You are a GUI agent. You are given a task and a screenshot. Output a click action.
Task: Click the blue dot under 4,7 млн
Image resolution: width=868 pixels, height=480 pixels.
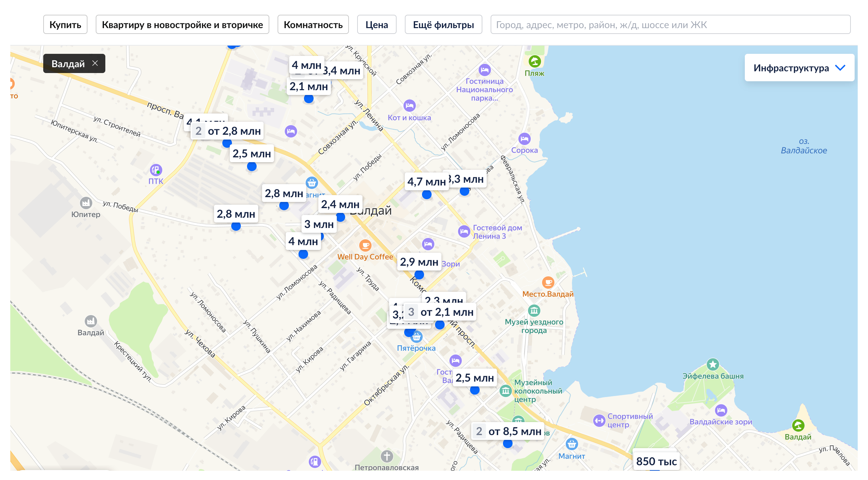tap(426, 195)
